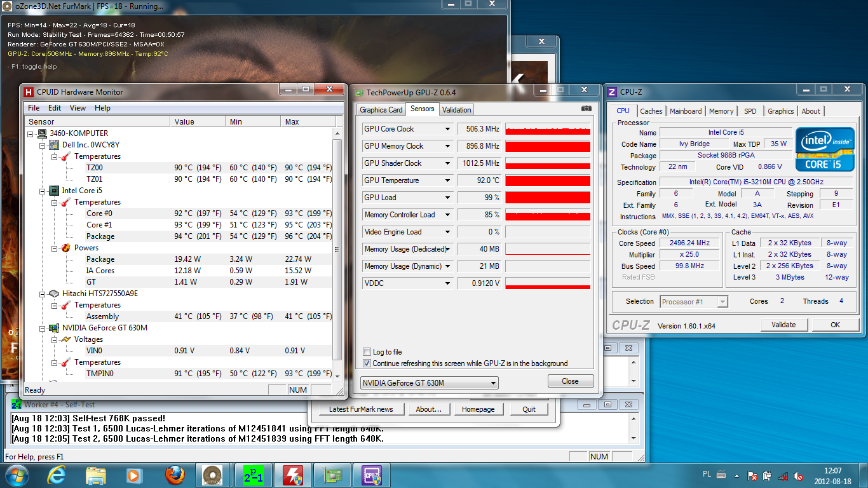Launch Internet Explorer from the taskbar

coord(56,475)
